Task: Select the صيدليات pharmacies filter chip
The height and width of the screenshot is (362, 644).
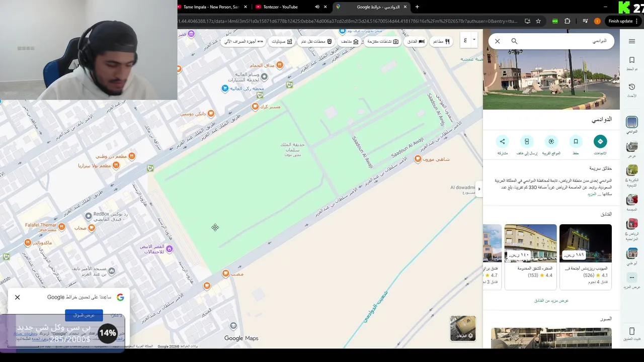Action: (x=282, y=41)
